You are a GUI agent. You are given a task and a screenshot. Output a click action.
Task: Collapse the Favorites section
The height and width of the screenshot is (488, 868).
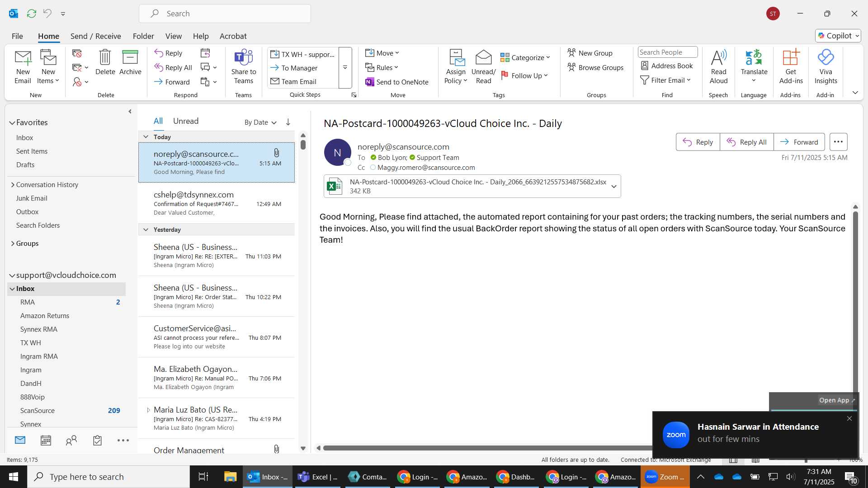coord(12,123)
